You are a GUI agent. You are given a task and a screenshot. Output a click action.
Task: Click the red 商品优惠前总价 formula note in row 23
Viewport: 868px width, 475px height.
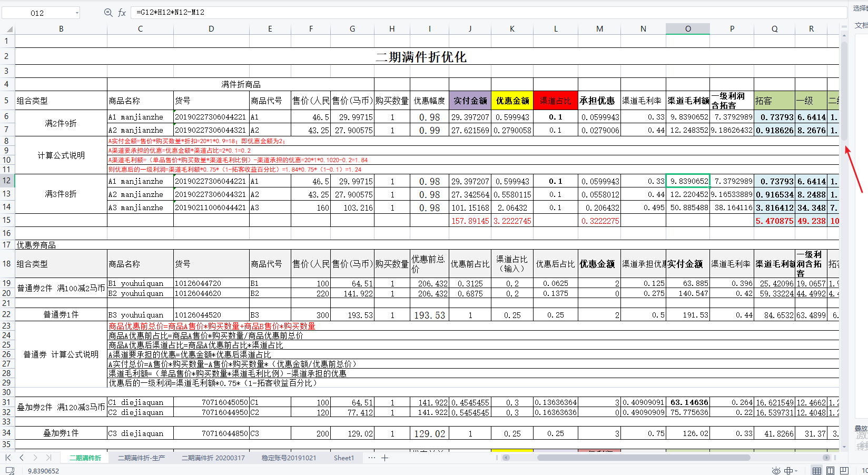coord(212,326)
